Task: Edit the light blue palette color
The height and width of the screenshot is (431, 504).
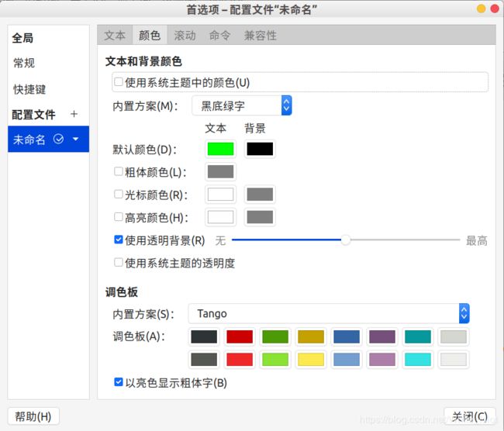Action: click(x=347, y=360)
